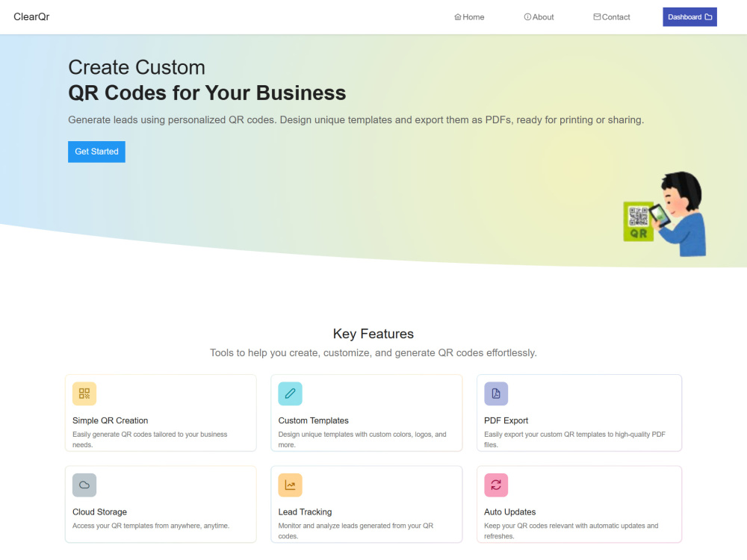Click the Dashboard button
The height and width of the screenshot is (560, 747).
(x=689, y=17)
